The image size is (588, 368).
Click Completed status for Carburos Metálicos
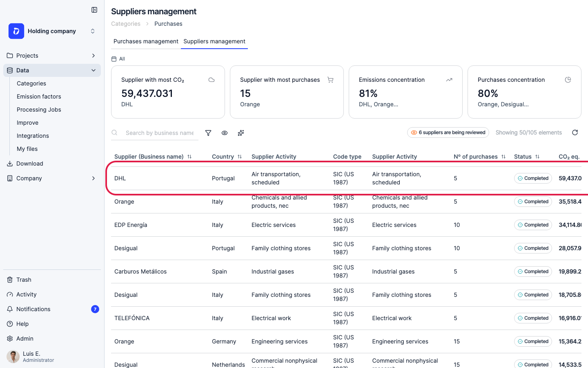(533, 272)
